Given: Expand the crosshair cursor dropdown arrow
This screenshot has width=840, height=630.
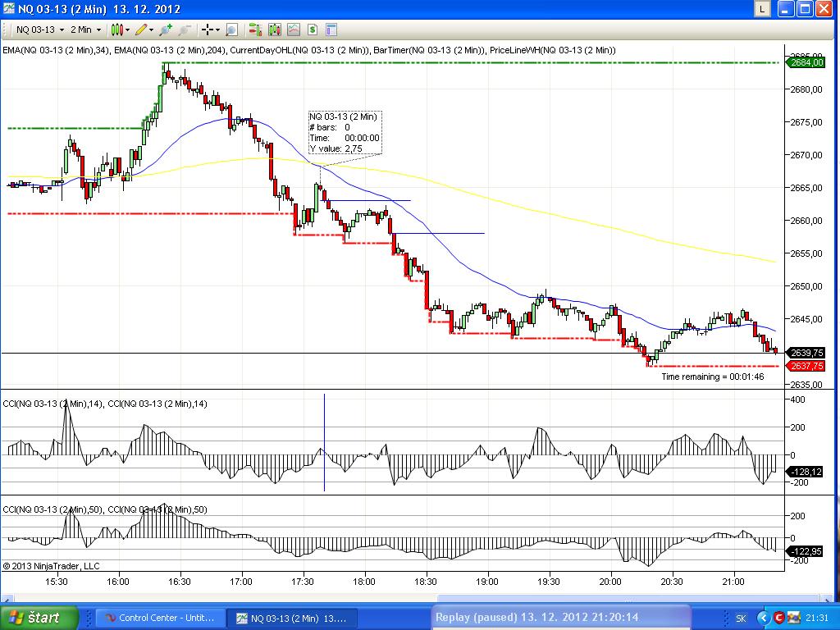Looking at the screenshot, I should (218, 30).
